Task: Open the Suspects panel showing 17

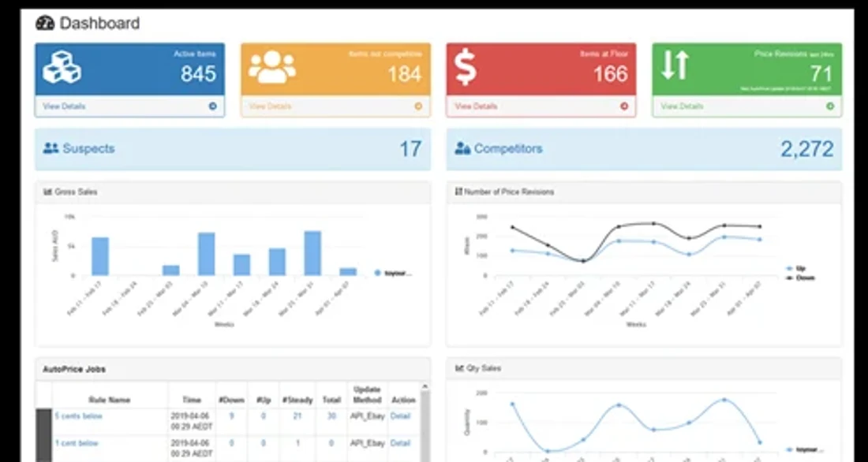Action: click(x=233, y=149)
